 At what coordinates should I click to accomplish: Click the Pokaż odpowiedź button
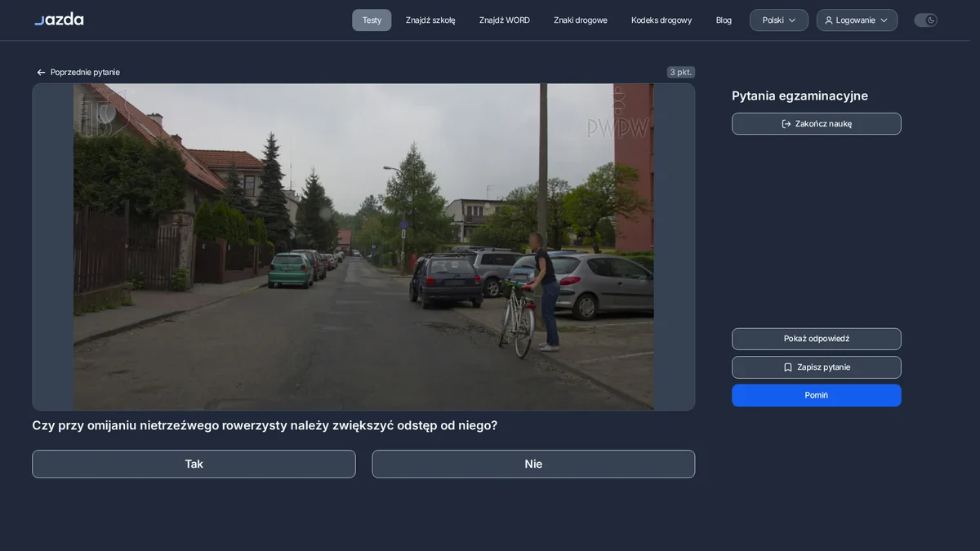[817, 339]
